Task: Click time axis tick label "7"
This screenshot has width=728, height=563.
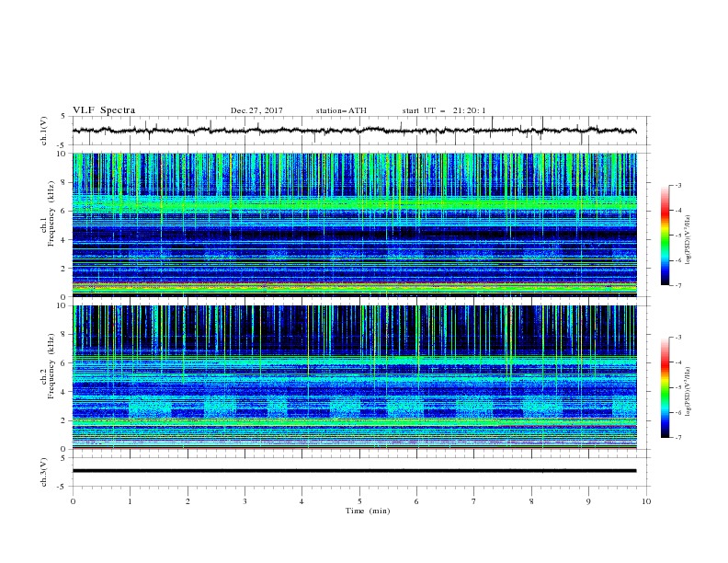Action: [x=474, y=501]
